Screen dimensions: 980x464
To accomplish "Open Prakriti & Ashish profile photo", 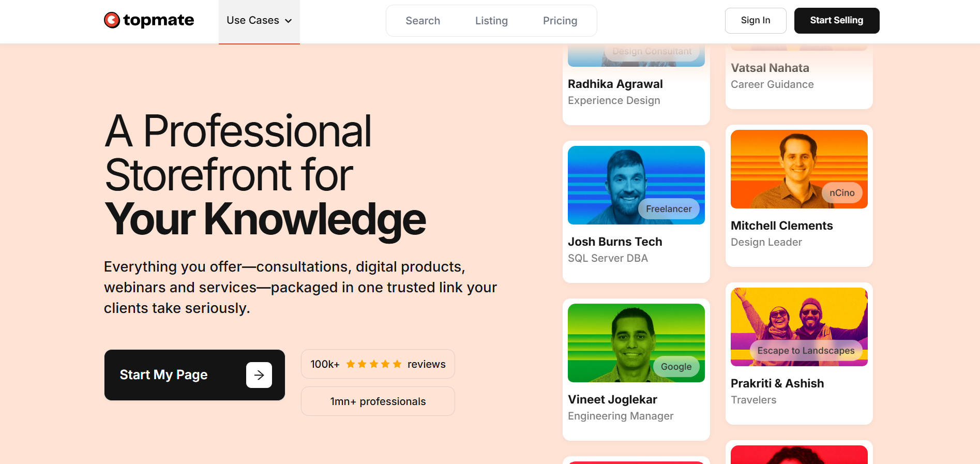I will point(799,327).
